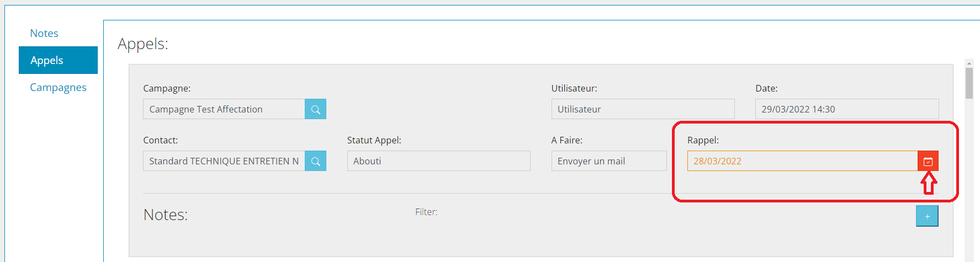Open the Rappel calendar date picker
The image size is (980, 262).
(x=928, y=161)
